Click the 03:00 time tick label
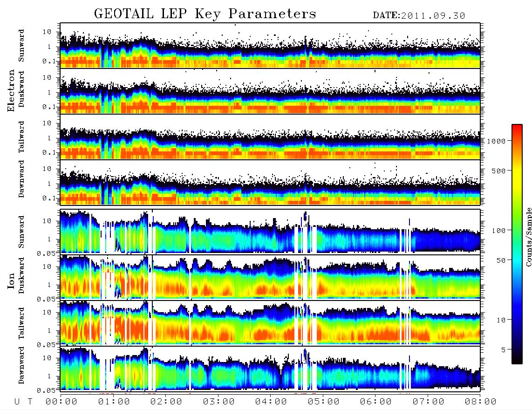 219,402
